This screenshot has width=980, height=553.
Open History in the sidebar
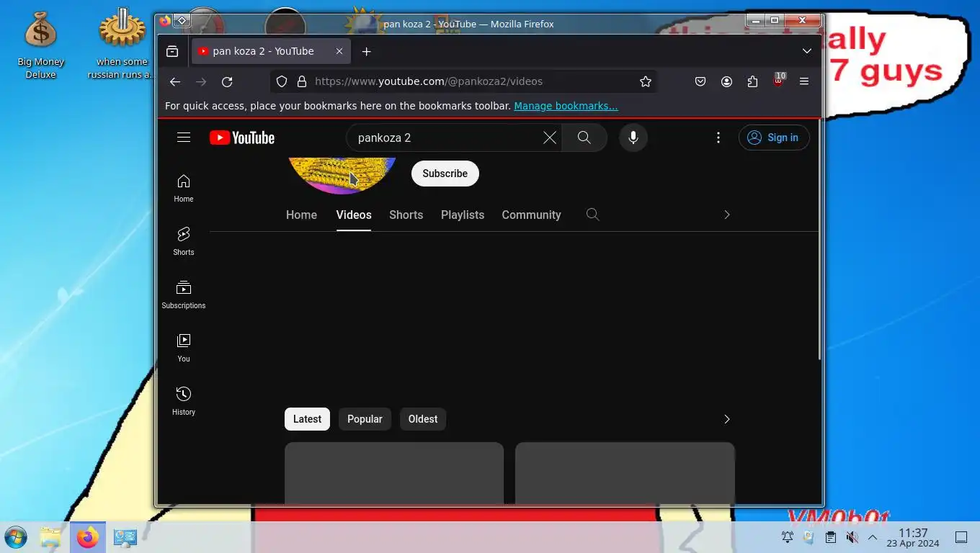(x=184, y=401)
